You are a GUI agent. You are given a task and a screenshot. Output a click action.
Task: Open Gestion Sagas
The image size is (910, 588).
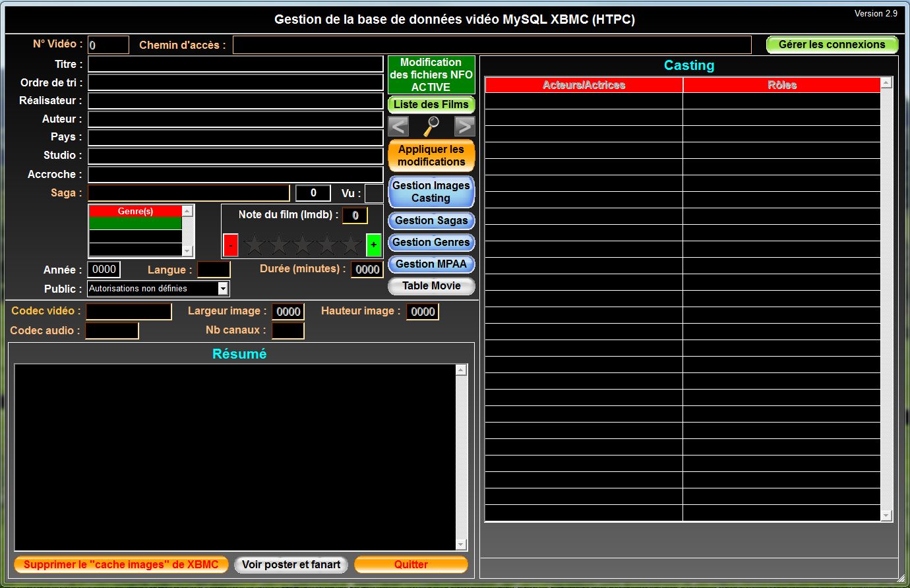click(431, 220)
